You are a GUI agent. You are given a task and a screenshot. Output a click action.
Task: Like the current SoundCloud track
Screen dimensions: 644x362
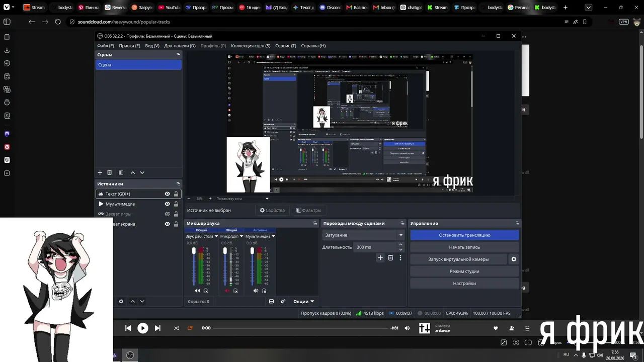pyautogui.click(x=496, y=328)
